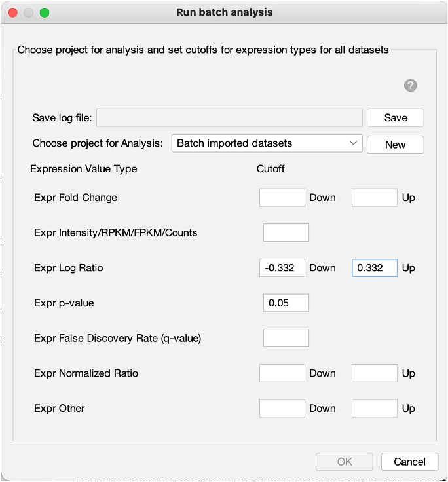Focus the Expr Normalized Ratio Down field
This screenshot has width=448, height=482.
[x=282, y=373]
